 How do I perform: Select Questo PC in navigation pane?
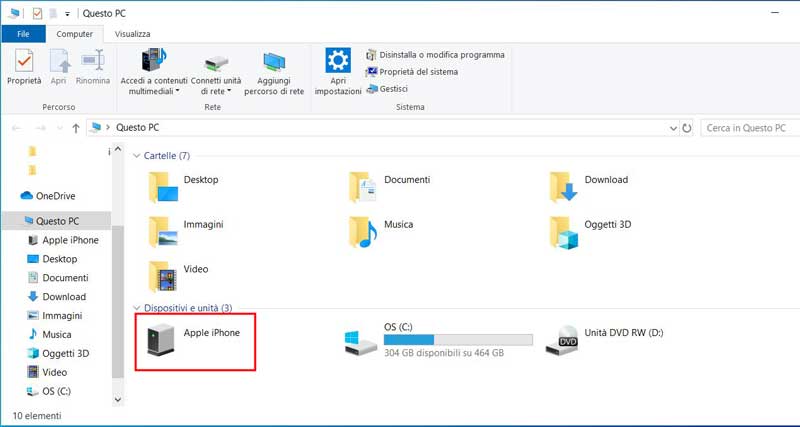pos(56,221)
